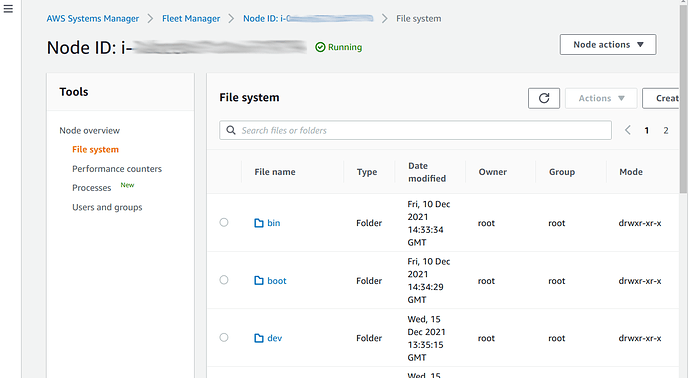The image size is (690, 378).
Task: Expand the Actions dropdown menu
Action: [x=601, y=98]
